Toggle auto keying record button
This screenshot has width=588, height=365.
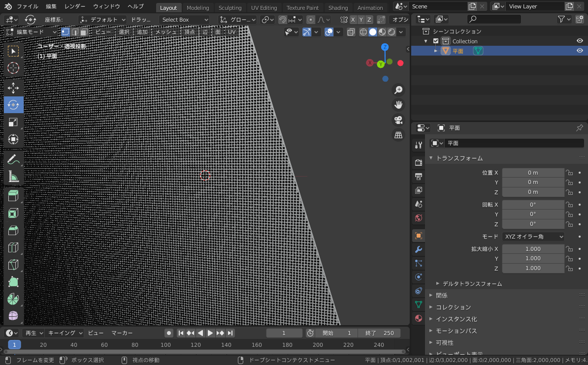[169, 333]
